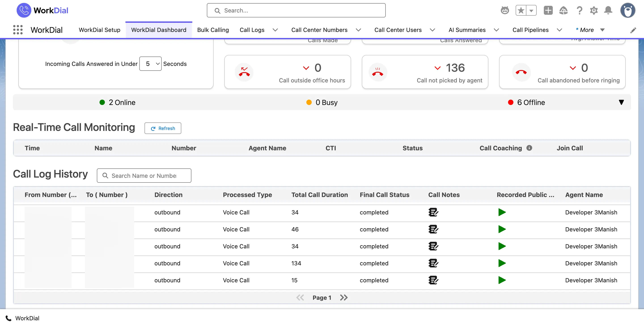Open the Help question mark icon
Image resolution: width=644 pixels, height=327 pixels.
click(x=579, y=10)
